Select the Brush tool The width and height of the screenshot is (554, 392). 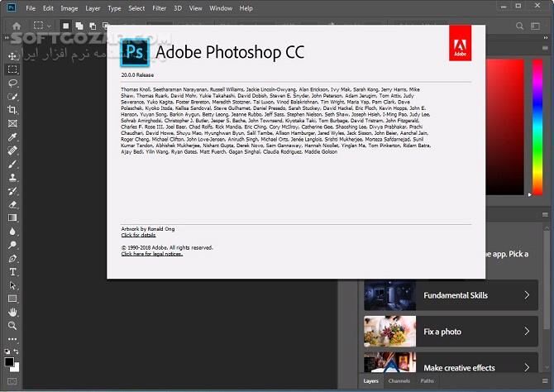[12, 164]
